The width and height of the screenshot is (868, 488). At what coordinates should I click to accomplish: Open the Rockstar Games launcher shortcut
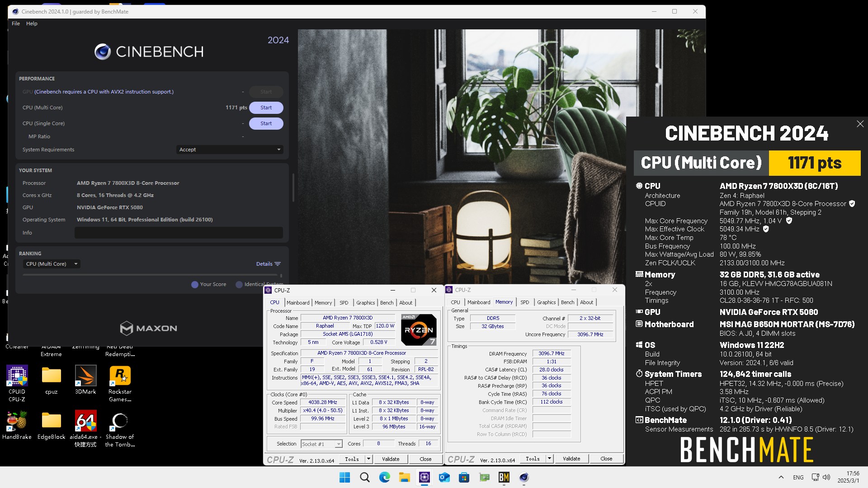[120, 383]
